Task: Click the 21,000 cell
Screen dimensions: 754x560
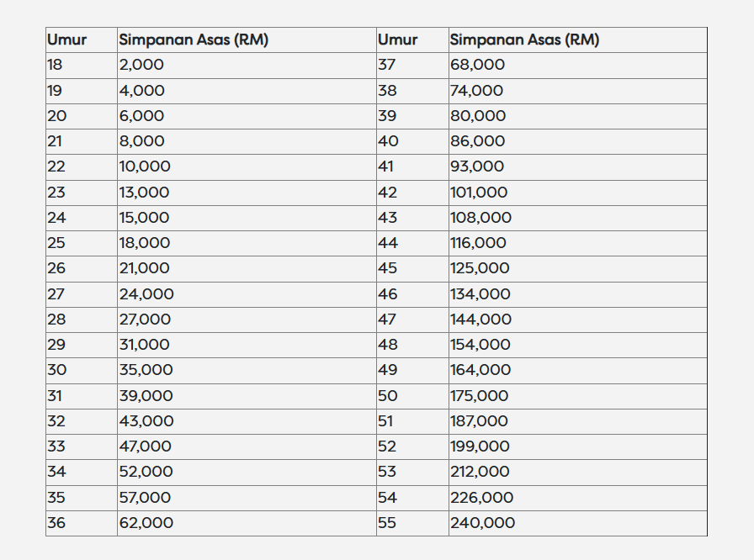Action: 247,269
